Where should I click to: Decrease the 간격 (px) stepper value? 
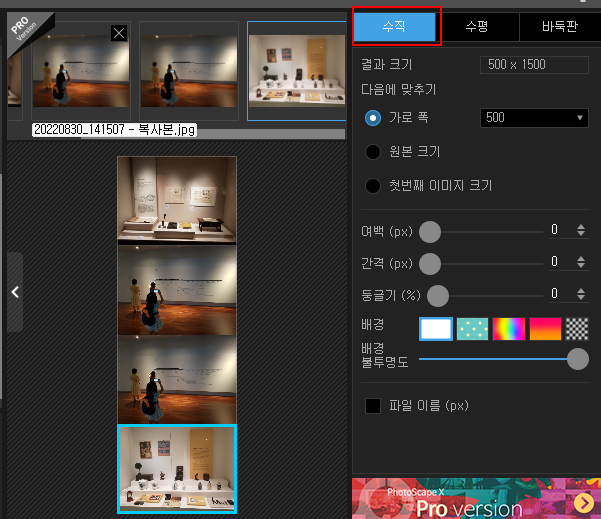[x=581, y=265]
